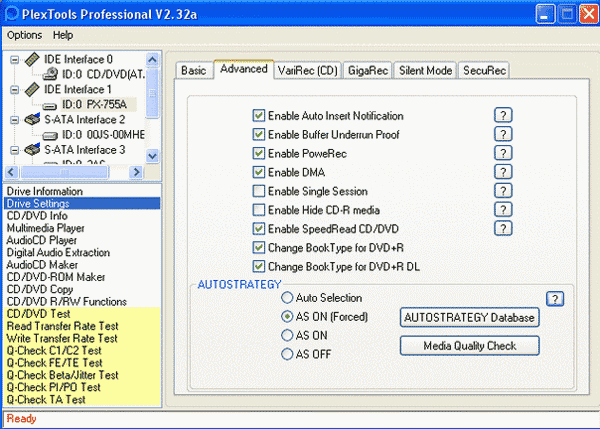Toggle Enable Buffer Underrun Proof checkbox
Image resolution: width=600 pixels, height=429 pixels.
[x=259, y=134]
